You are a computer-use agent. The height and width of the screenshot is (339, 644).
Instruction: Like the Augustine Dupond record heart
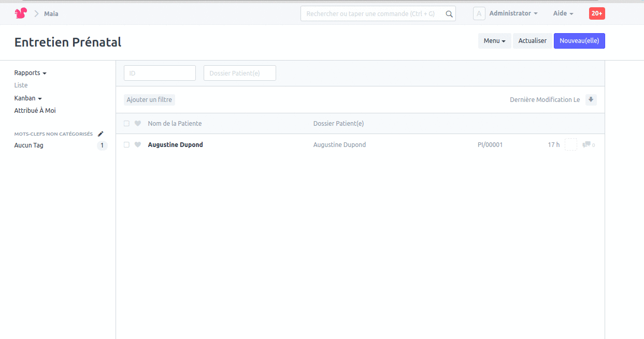pyautogui.click(x=138, y=145)
